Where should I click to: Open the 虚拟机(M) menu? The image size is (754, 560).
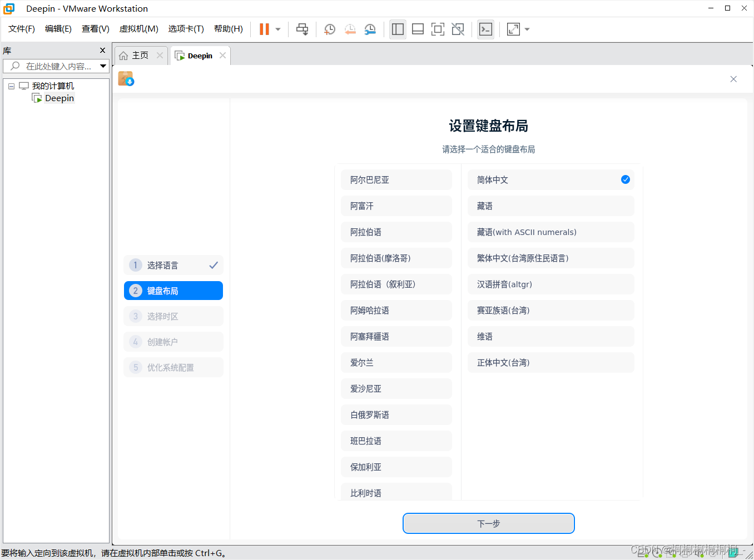(x=139, y=29)
